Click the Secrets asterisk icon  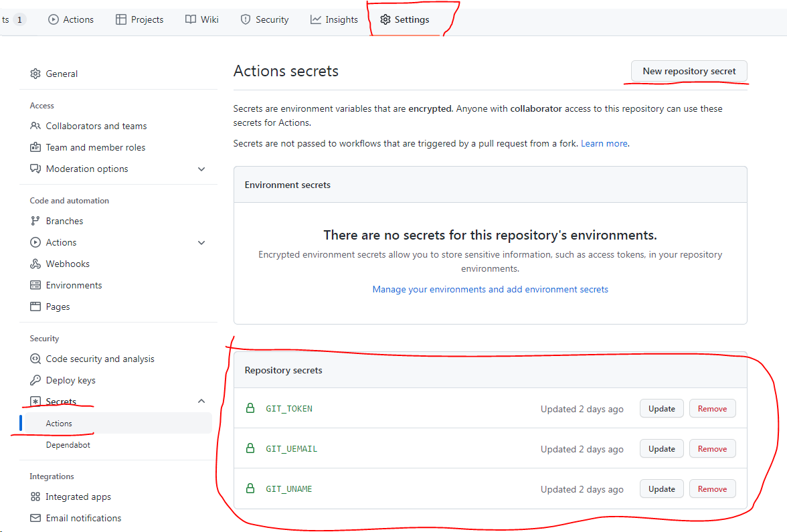tap(35, 402)
